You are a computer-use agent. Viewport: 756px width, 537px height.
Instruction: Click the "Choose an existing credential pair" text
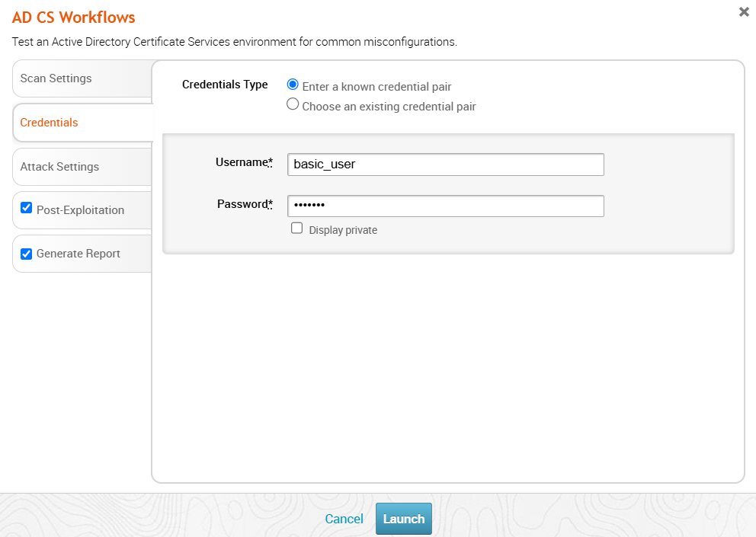[x=389, y=107]
